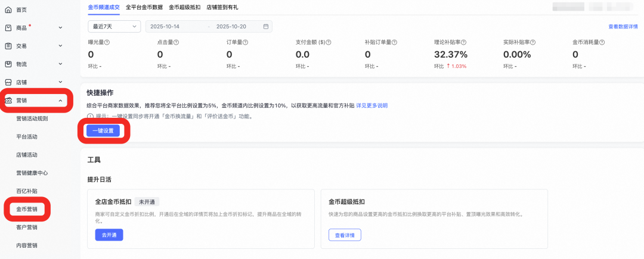644x259 pixels.
Task: Open the 最近7天 time range dropdown
Action: point(113,27)
